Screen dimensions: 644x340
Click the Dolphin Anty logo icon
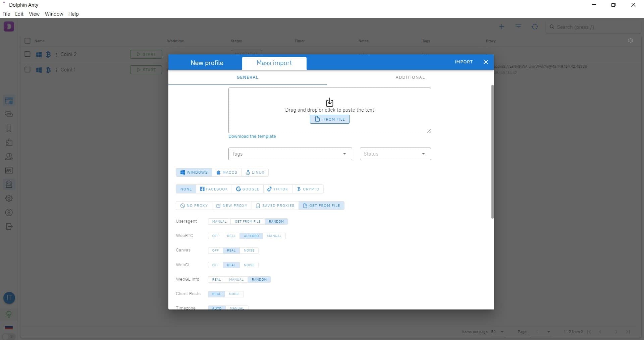pyautogui.click(x=9, y=26)
